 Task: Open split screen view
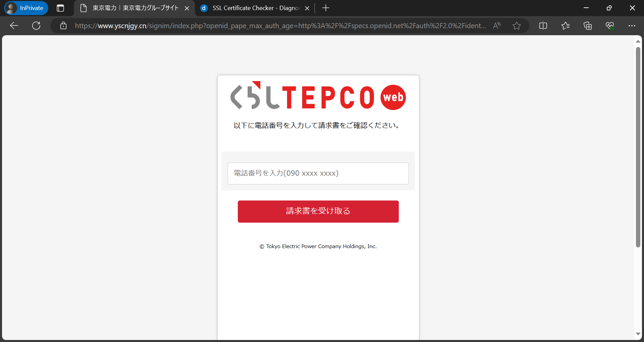[543, 25]
